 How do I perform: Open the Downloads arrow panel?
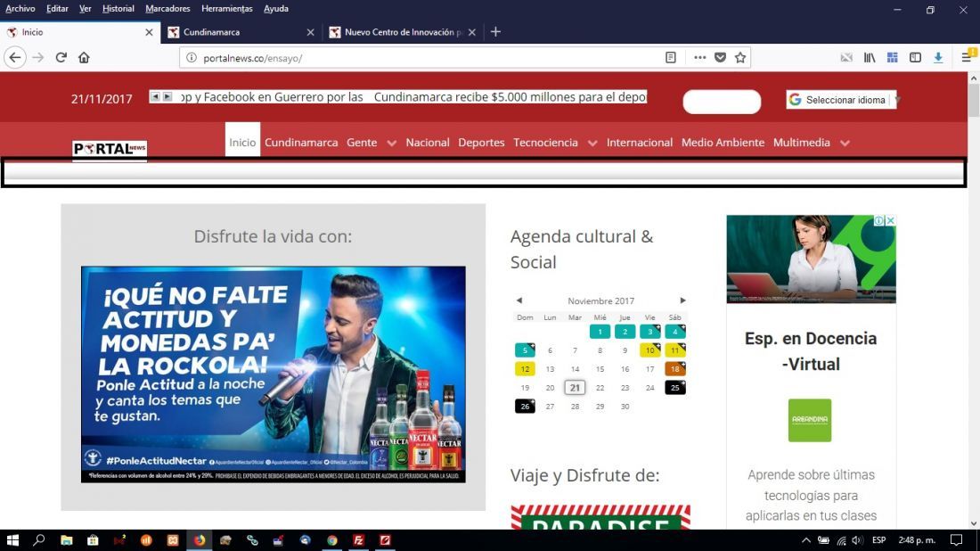pos(938,58)
